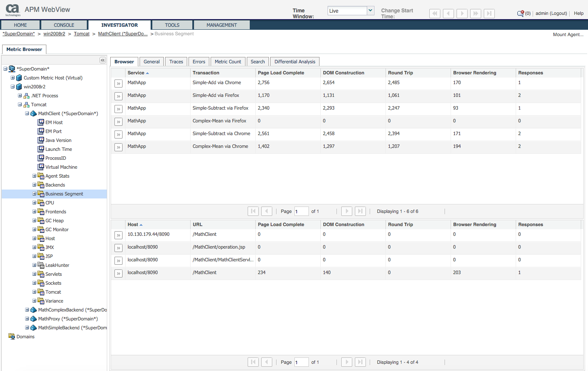Click the Java Version metric icon
Viewport: 588px width, 371px height.
click(x=41, y=140)
